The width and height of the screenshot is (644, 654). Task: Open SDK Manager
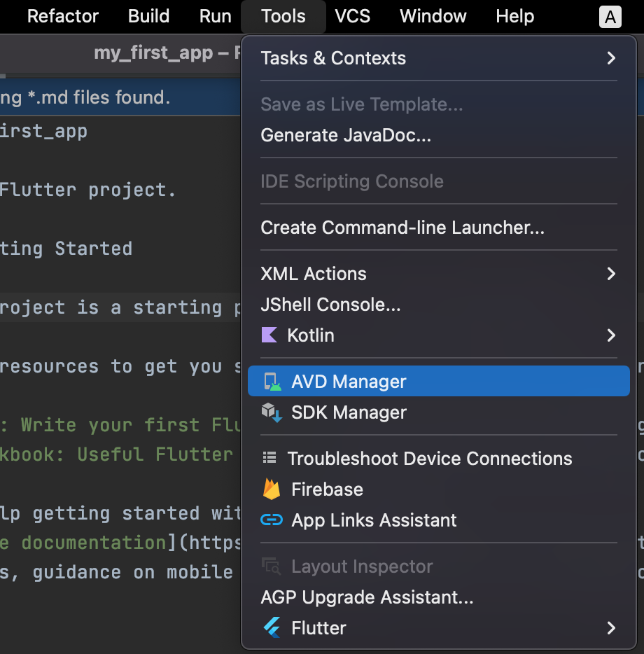coord(439,412)
